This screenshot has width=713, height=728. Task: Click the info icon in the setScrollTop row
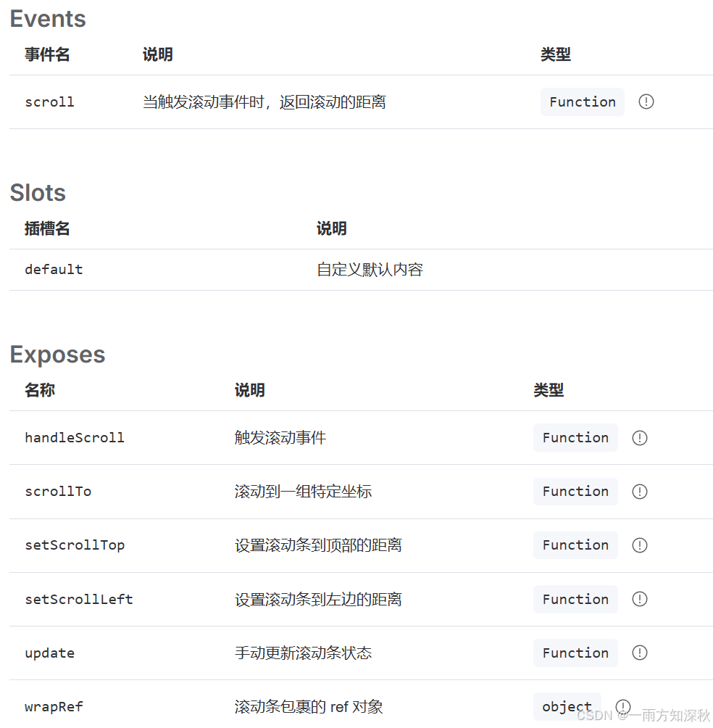pyautogui.click(x=639, y=545)
